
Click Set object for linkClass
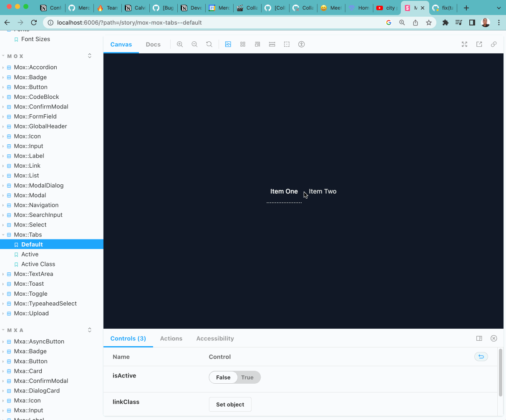pos(230,405)
